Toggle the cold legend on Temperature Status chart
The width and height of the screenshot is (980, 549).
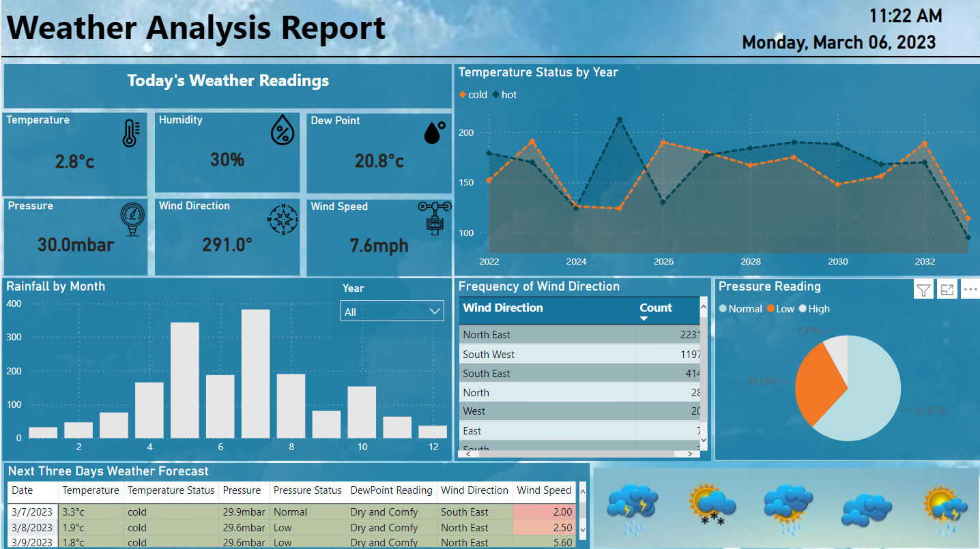click(473, 95)
